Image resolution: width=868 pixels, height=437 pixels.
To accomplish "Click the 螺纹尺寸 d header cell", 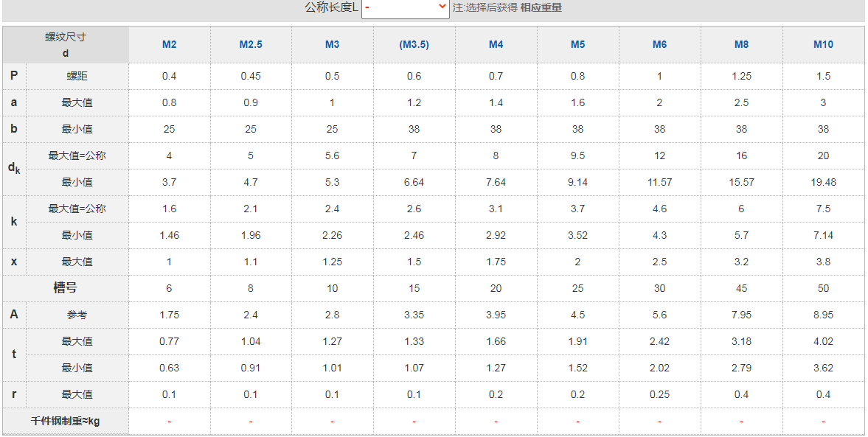I will 66,44.
